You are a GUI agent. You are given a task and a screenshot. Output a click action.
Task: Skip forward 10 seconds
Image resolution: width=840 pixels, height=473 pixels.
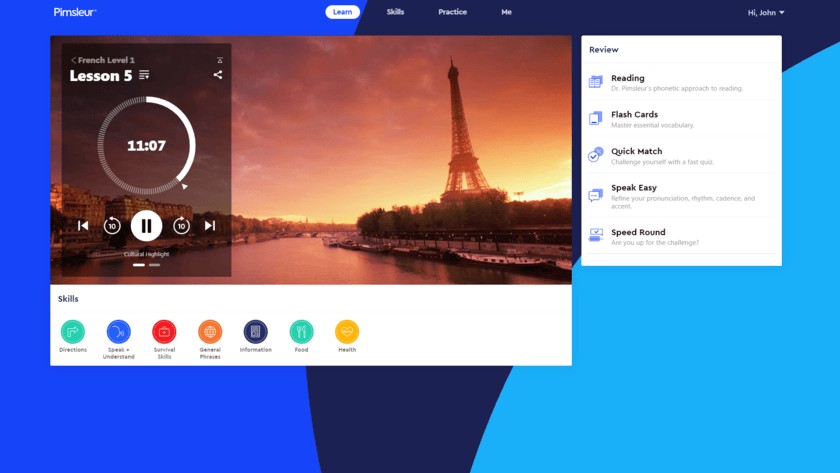pos(181,226)
